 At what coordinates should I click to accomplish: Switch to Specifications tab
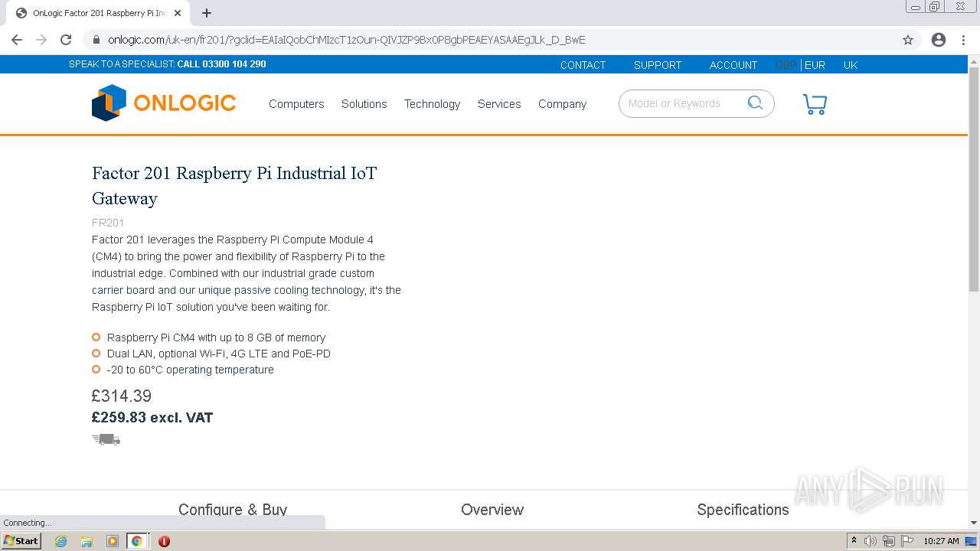743,510
